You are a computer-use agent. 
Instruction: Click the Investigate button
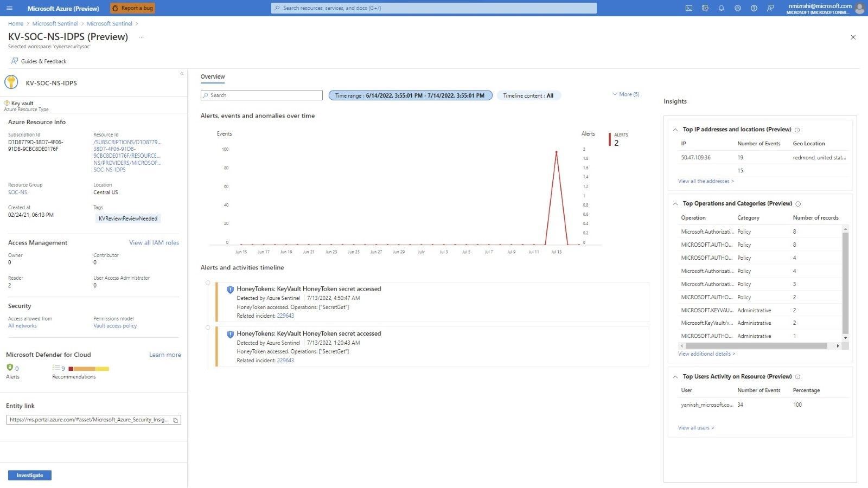tap(30, 476)
